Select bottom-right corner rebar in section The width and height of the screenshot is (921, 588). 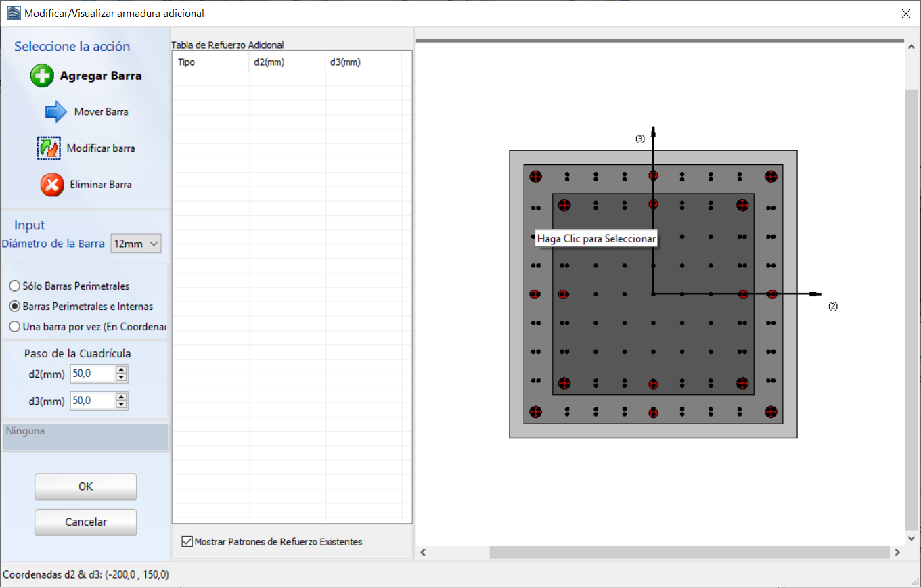[771, 411]
